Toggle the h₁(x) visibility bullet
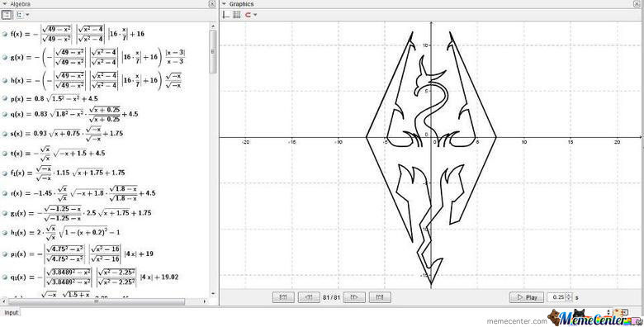Image resolution: width=644 pixels, height=327 pixels. (x=5, y=233)
